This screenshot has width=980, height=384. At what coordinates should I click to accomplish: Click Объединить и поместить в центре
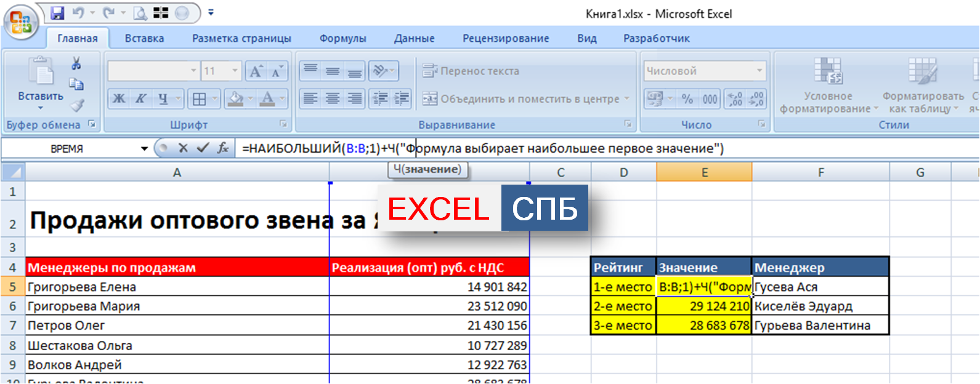527,98
